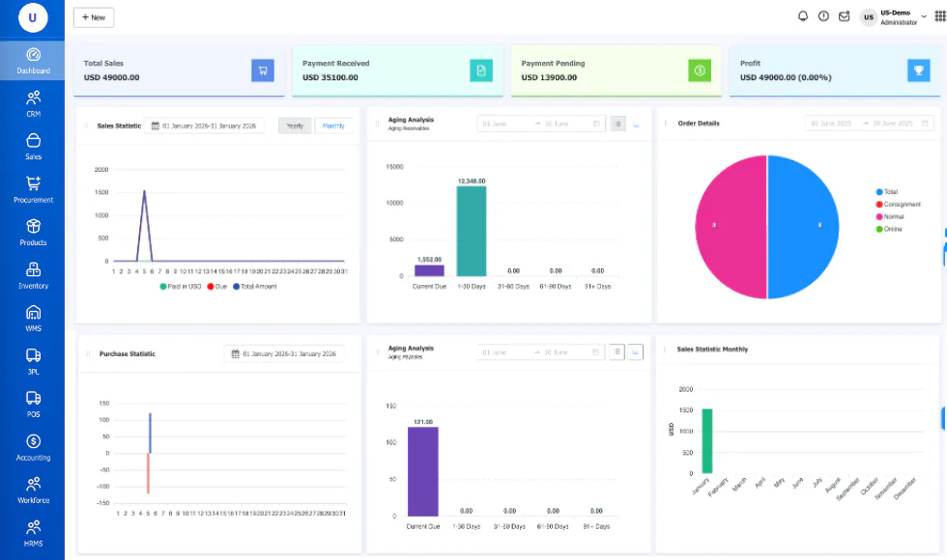Screen dimensions: 947x560
Task: Click the US user avatar
Action: pos(869,17)
